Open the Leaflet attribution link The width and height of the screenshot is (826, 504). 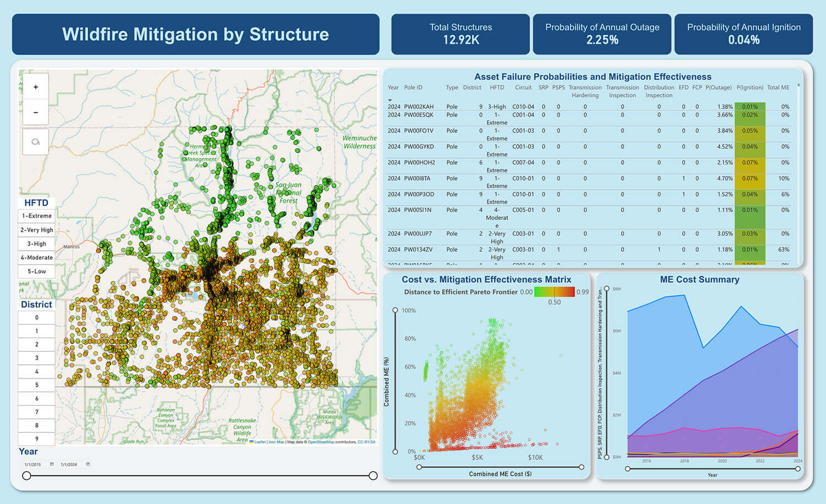pos(260,442)
